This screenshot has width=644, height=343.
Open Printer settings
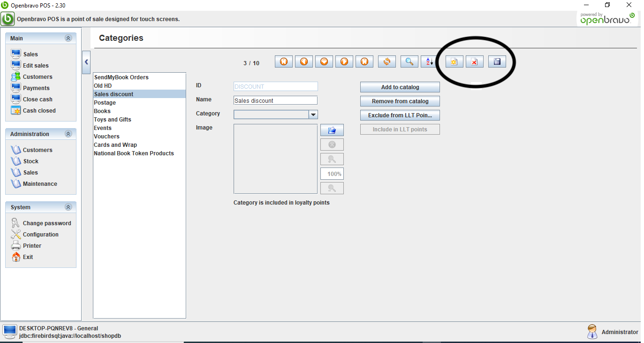(26, 245)
